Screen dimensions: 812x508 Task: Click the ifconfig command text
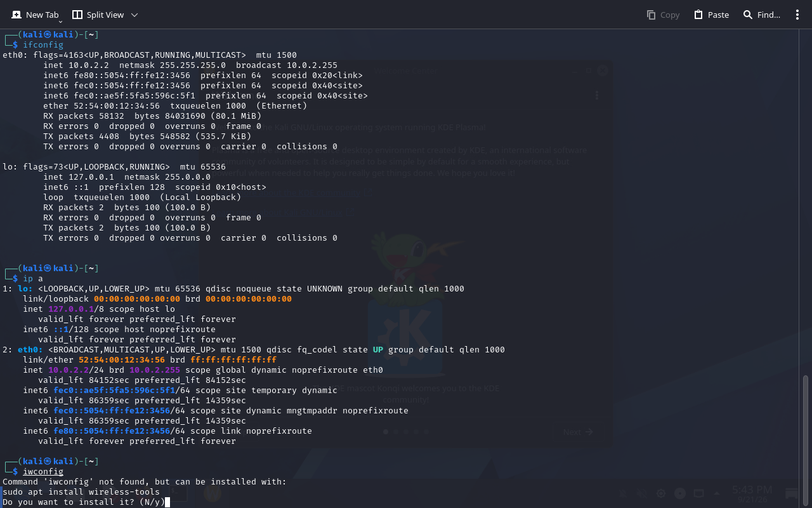click(43, 45)
